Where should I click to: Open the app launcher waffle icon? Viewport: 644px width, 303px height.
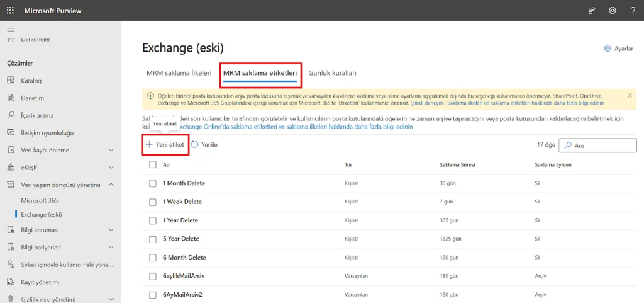[x=10, y=11]
